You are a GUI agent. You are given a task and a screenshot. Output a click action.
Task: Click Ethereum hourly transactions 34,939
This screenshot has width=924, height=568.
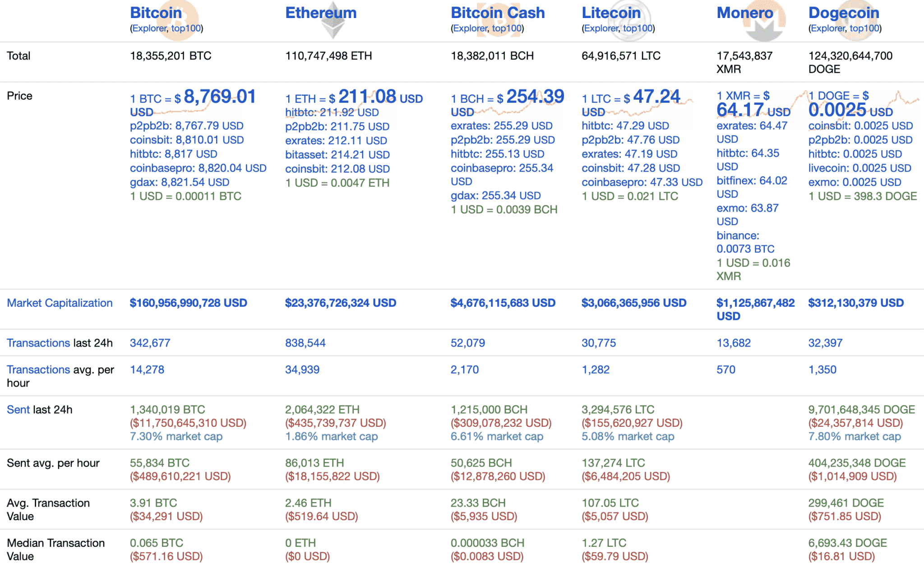point(302,370)
